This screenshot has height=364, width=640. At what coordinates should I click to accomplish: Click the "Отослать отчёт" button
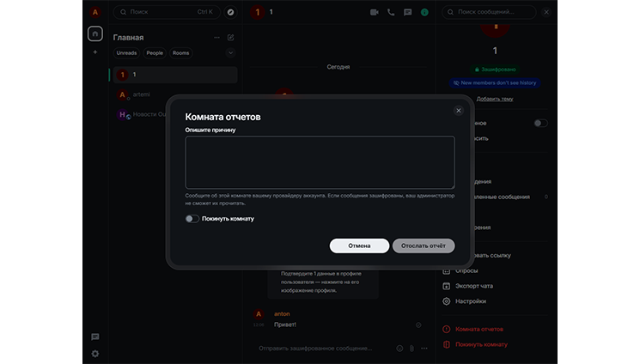pyautogui.click(x=424, y=246)
